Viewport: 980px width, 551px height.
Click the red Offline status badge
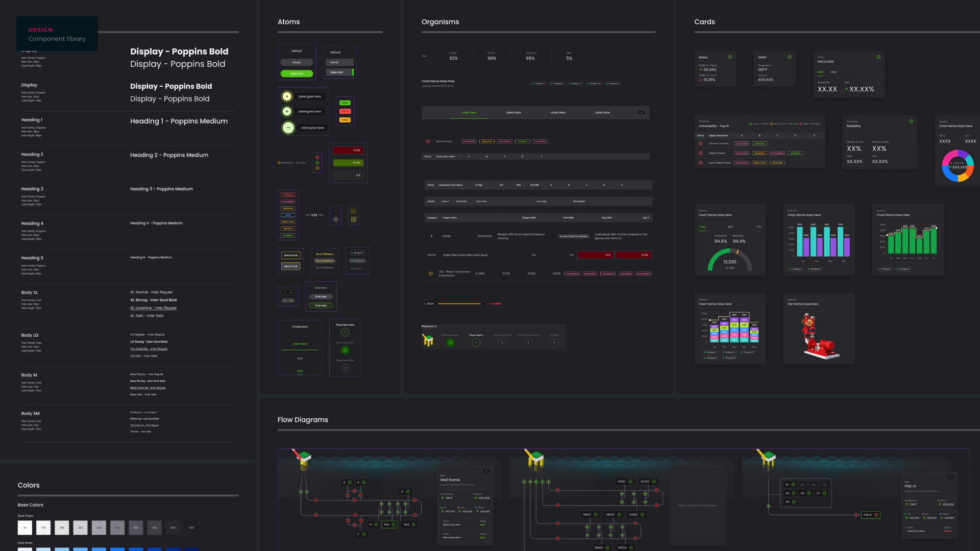(345, 111)
